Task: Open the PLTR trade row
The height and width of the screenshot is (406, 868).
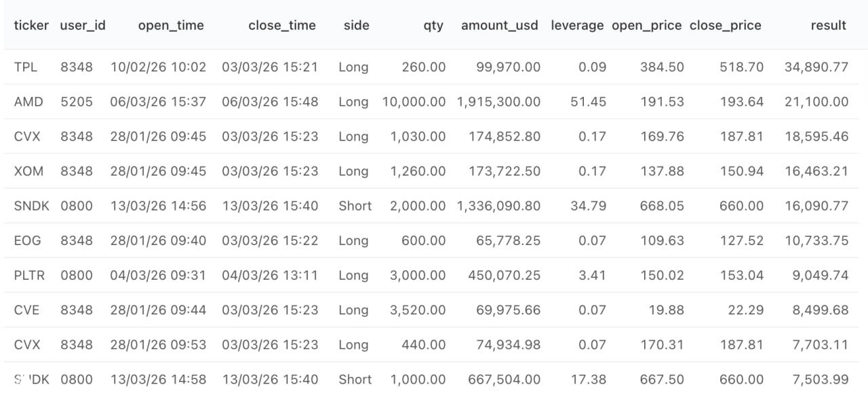Action: [x=28, y=275]
